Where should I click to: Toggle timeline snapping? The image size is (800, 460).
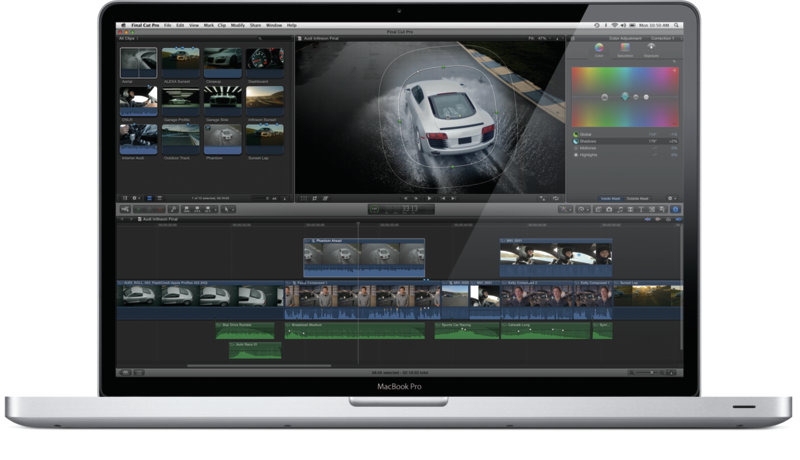[x=679, y=219]
